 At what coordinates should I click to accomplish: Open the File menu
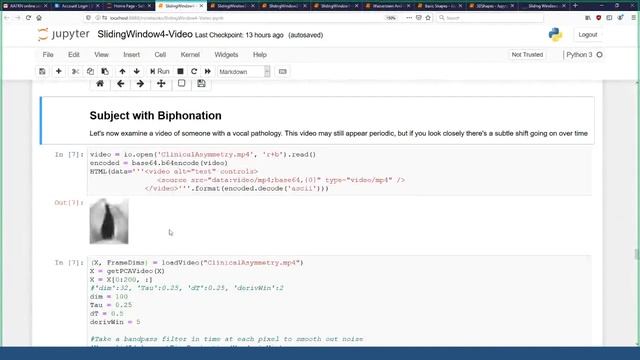(x=48, y=55)
